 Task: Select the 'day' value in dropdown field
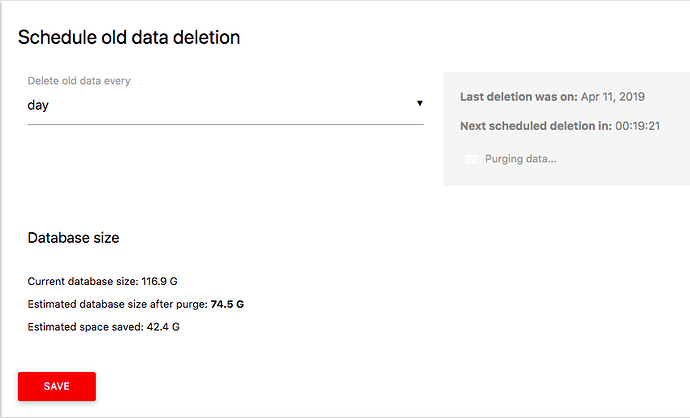(38, 106)
